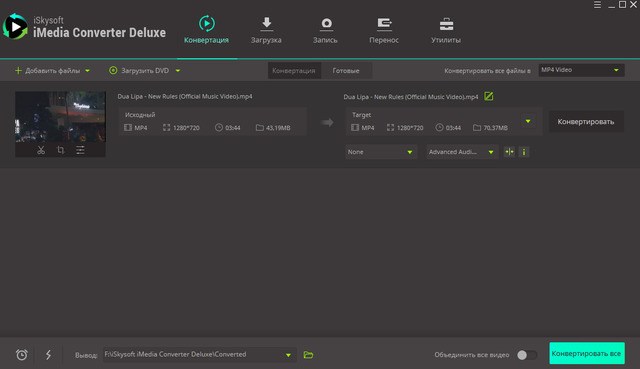Viewport: 640px width, 369px height.
Task: Expand the output folder path dropdown arrow
Action: tap(289, 355)
